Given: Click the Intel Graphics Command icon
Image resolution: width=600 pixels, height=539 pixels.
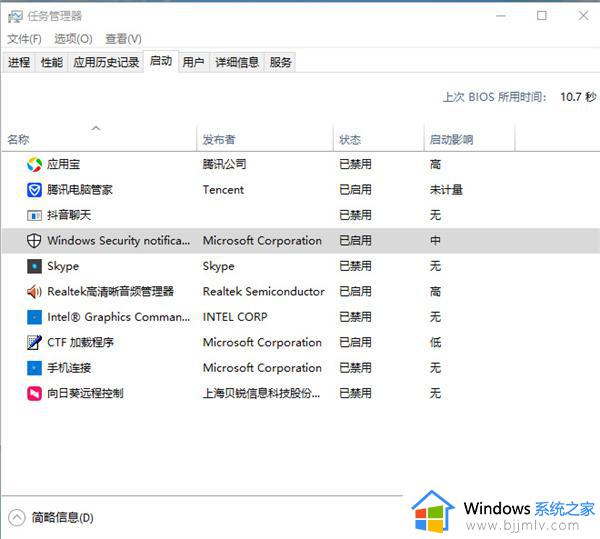Looking at the screenshot, I should pos(34,317).
